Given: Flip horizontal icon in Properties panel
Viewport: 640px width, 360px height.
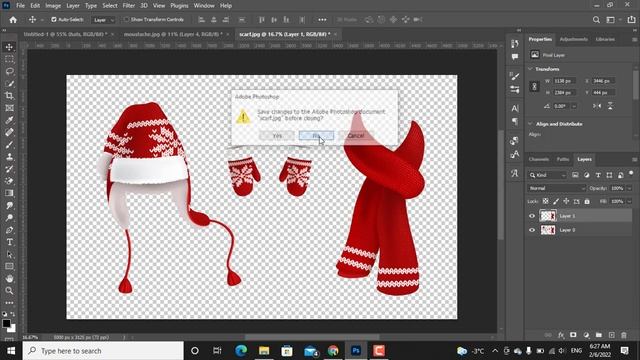Looking at the screenshot, I should click(x=597, y=106).
